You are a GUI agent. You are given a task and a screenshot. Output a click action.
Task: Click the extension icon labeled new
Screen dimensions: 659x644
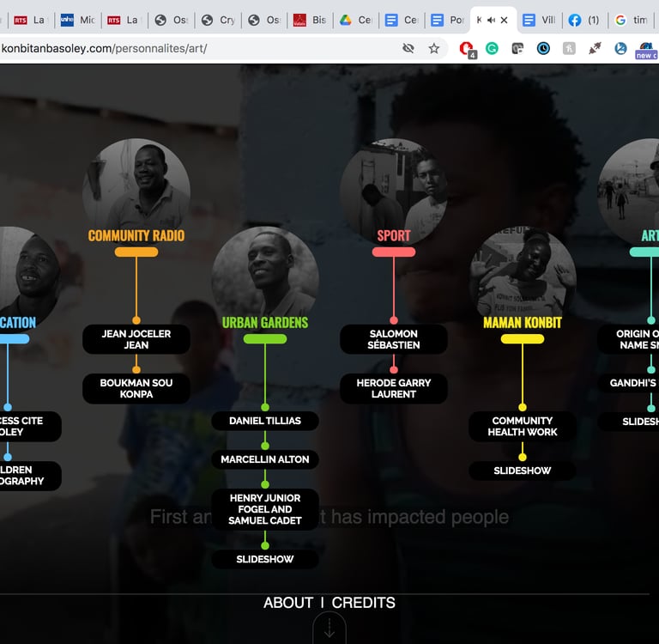[646, 51]
